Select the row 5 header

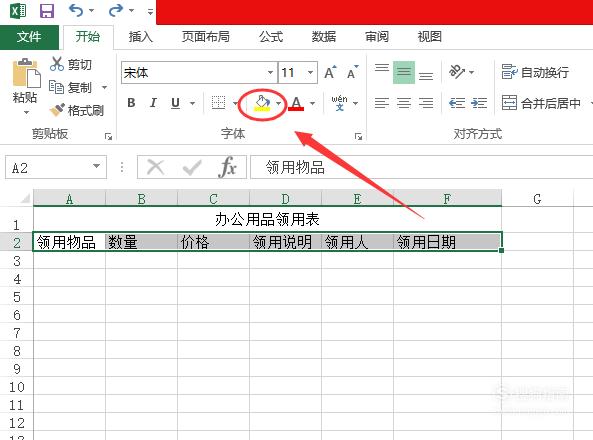coord(17,297)
